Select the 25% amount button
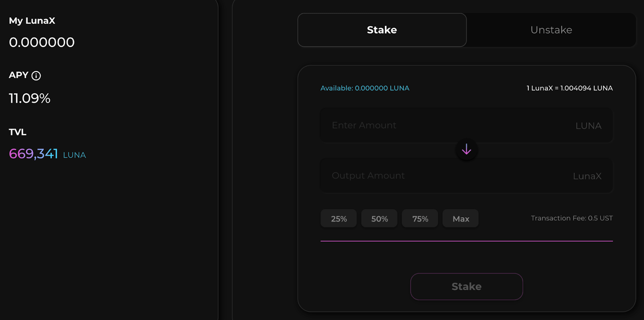This screenshot has width=644, height=320. 339,218
